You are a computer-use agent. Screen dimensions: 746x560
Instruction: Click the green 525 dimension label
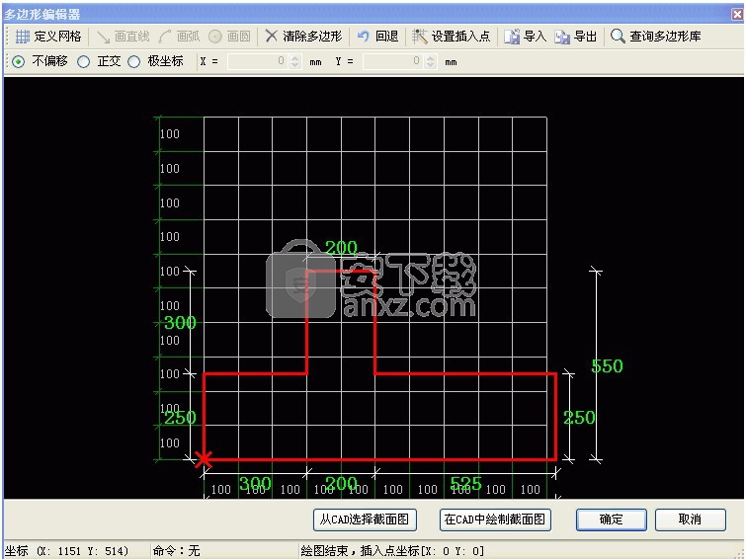(x=465, y=484)
